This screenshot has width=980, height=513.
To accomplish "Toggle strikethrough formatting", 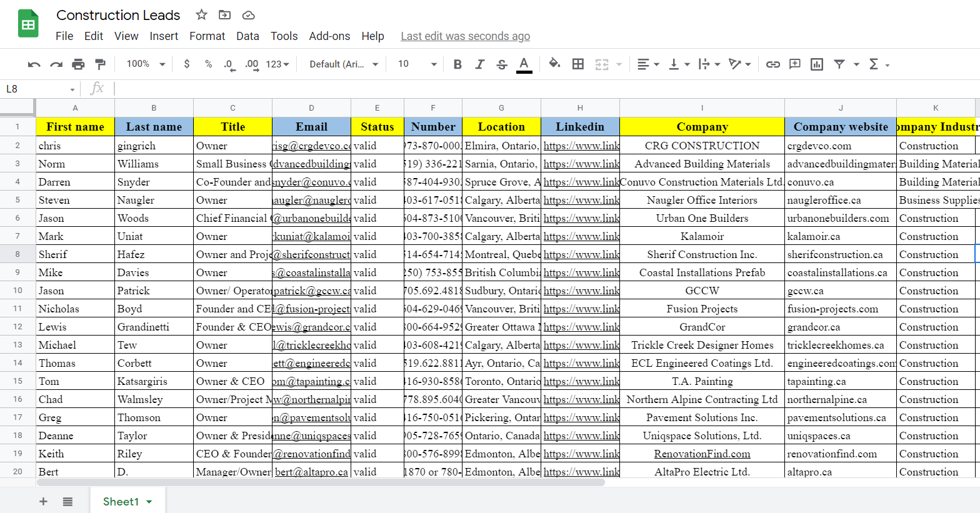I will coord(501,64).
